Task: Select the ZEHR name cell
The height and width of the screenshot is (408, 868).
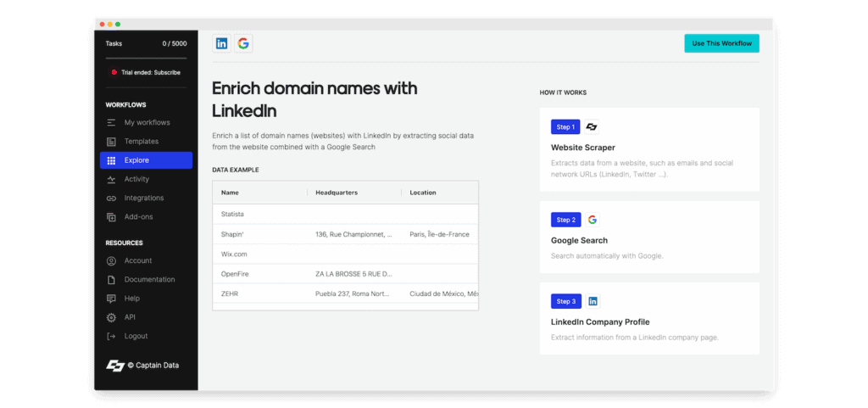Action: click(260, 294)
